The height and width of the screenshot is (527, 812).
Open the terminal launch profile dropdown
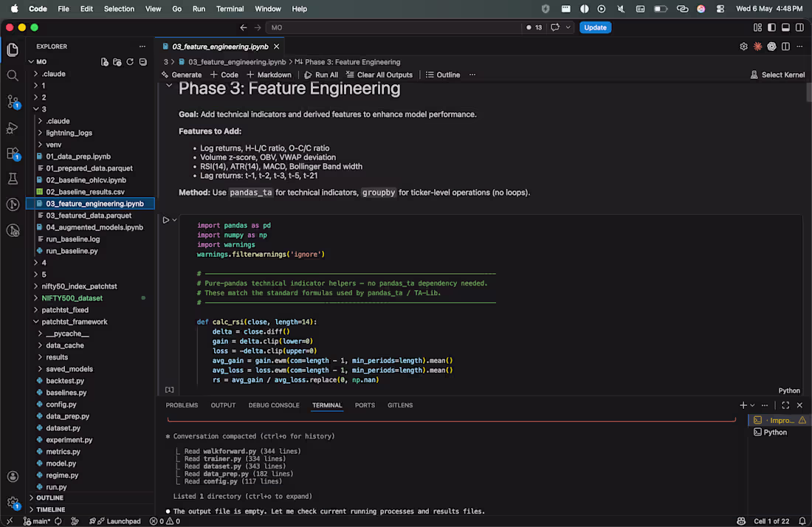(x=752, y=405)
